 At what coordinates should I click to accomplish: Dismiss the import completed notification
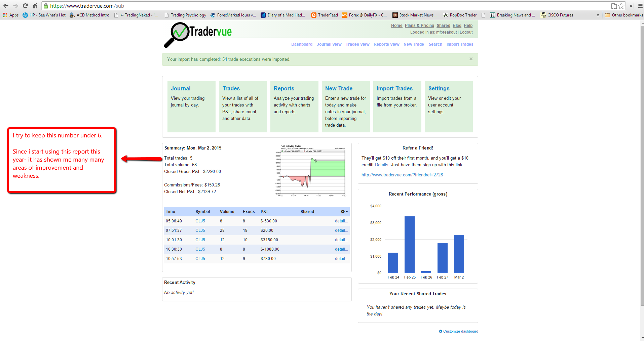tap(471, 59)
